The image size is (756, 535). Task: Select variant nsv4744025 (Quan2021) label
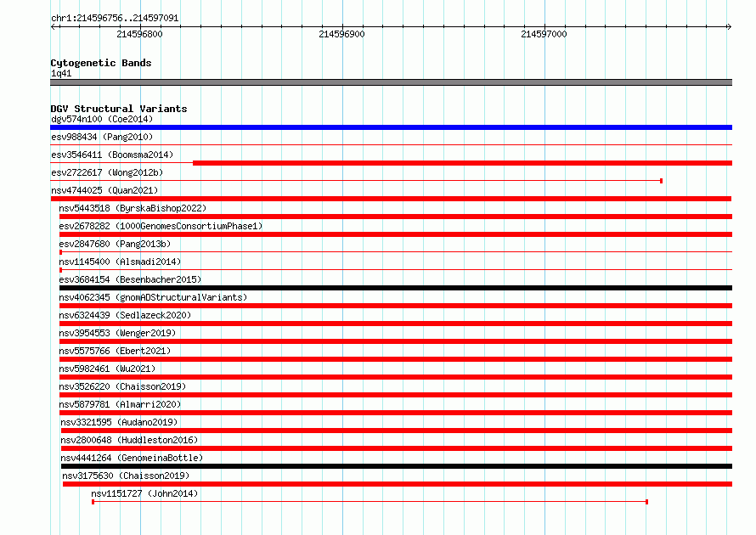point(104,190)
